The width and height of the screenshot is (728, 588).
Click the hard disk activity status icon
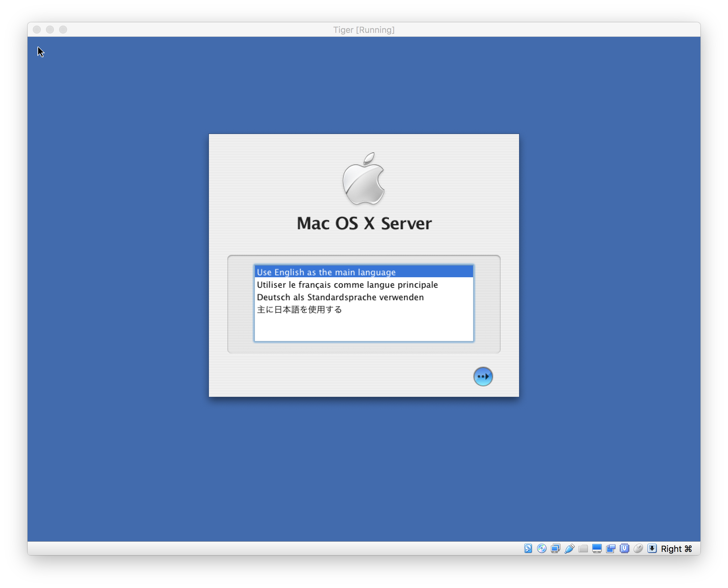click(528, 548)
